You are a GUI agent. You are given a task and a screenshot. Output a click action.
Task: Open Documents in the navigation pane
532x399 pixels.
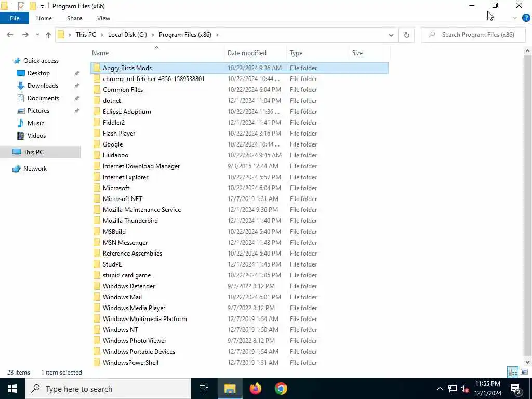click(x=43, y=98)
